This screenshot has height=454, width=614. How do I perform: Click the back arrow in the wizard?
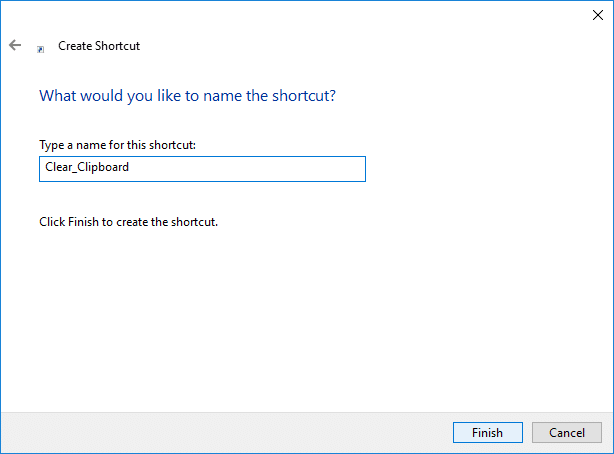15,46
